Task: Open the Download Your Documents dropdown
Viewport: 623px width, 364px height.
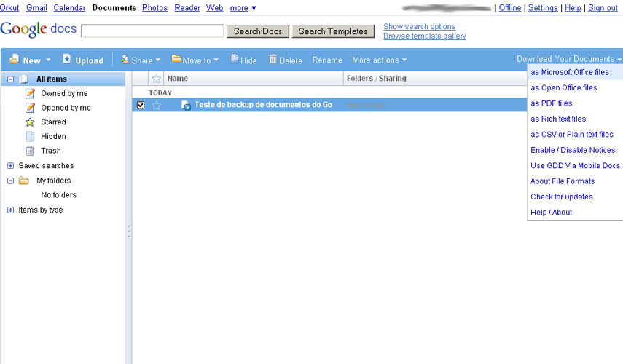Action: (x=569, y=59)
